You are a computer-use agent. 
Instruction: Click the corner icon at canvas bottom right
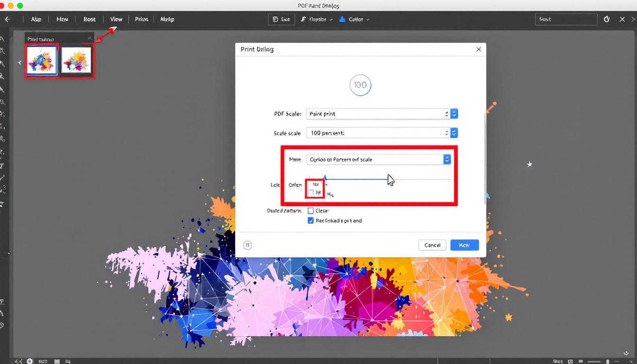pyautogui.click(x=625, y=353)
